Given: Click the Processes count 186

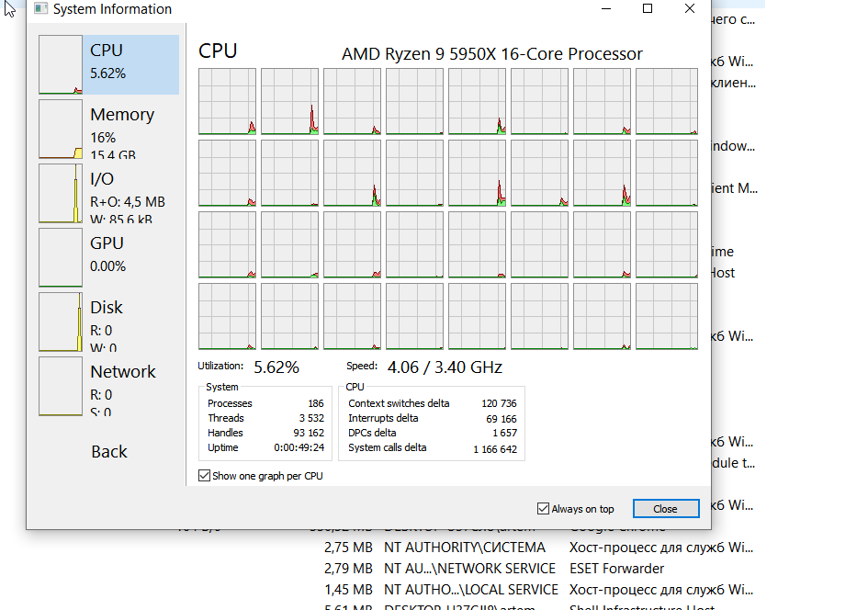Looking at the screenshot, I should (316, 403).
